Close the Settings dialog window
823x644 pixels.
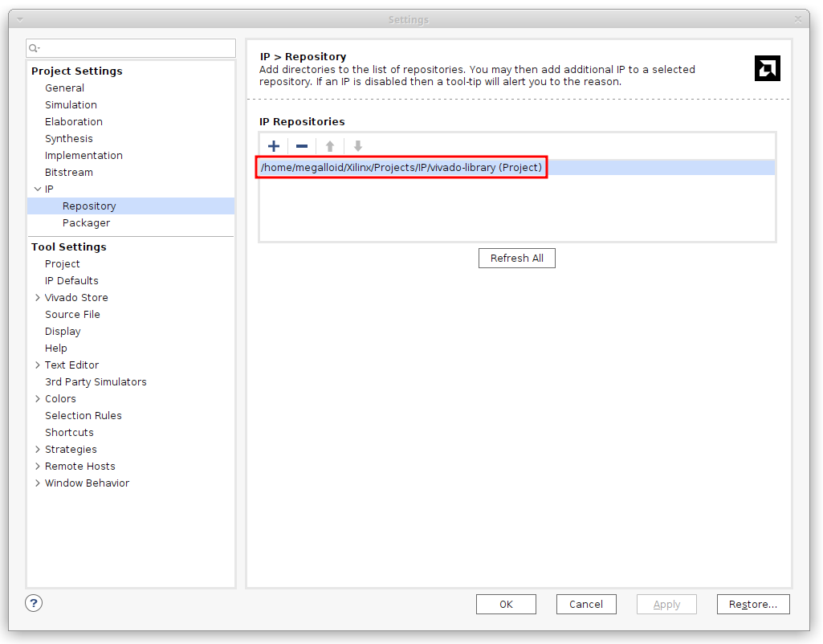coord(798,19)
